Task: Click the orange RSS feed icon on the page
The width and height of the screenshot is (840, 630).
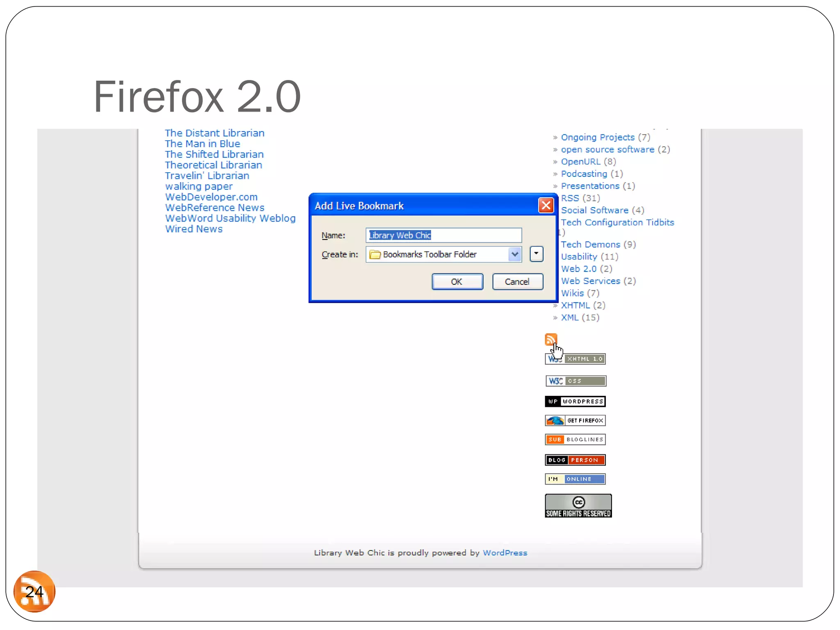Action: click(551, 339)
